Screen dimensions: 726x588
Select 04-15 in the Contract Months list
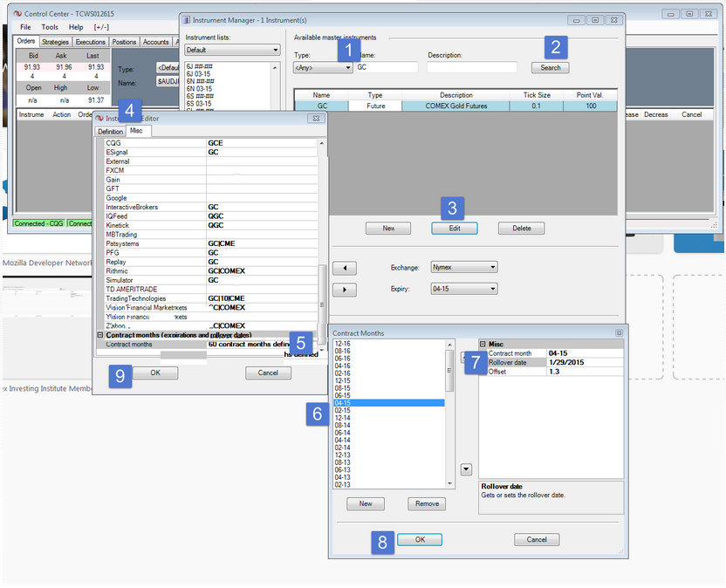389,403
